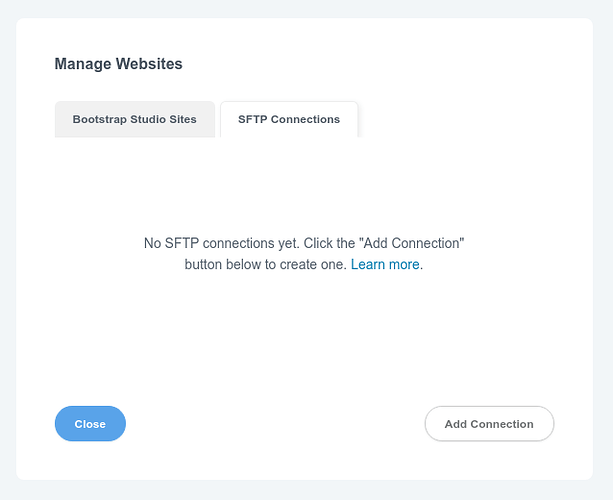Activate the white SFTP tab
The image size is (613, 500).
coord(289,119)
